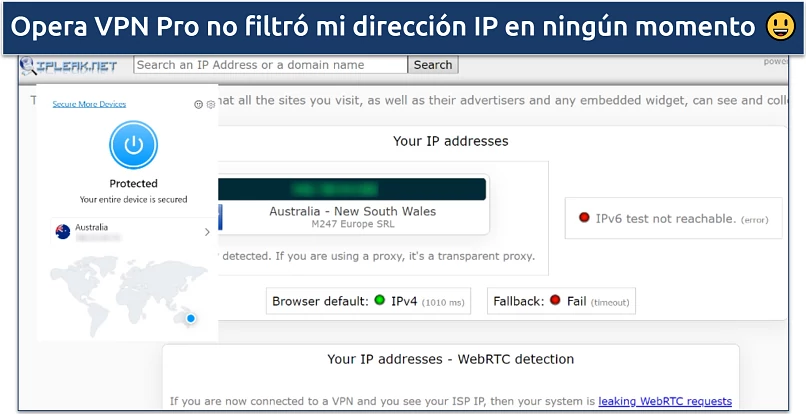Click the 'Fallback:' label
The image size is (806, 414).
(x=519, y=301)
